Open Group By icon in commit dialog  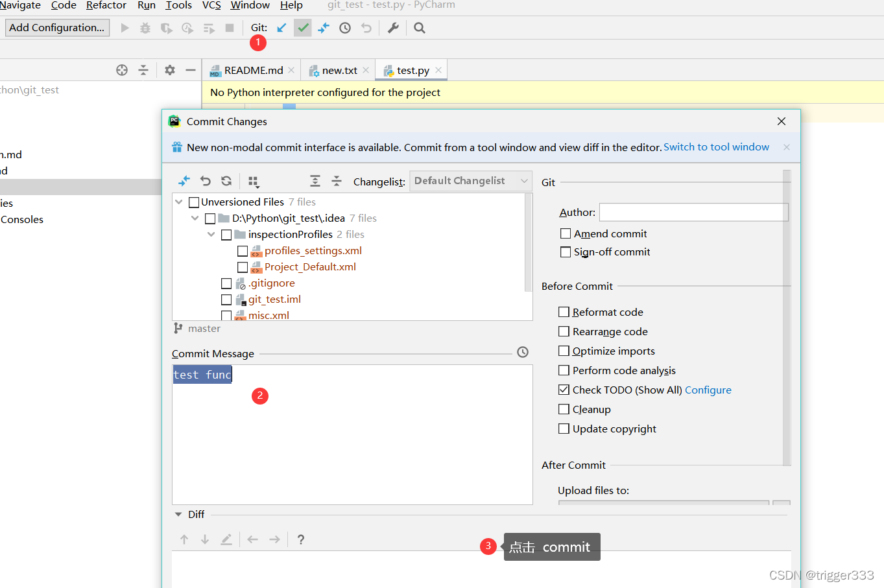pos(254,182)
